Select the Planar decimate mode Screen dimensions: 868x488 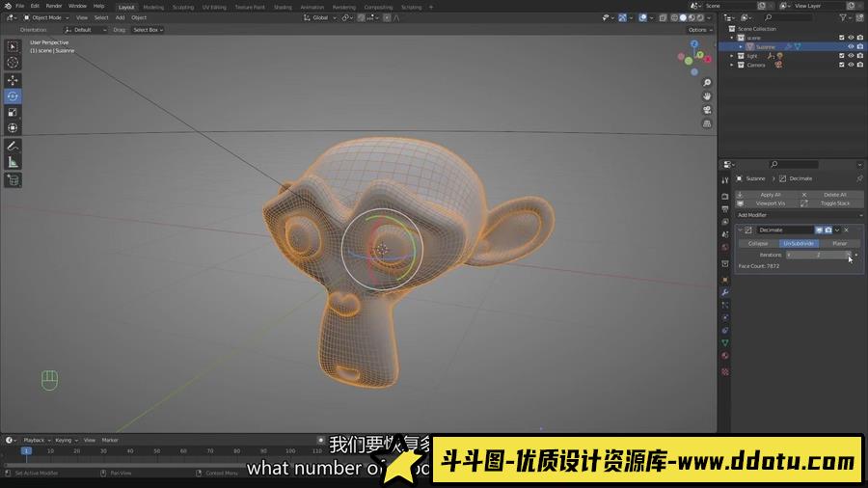839,243
